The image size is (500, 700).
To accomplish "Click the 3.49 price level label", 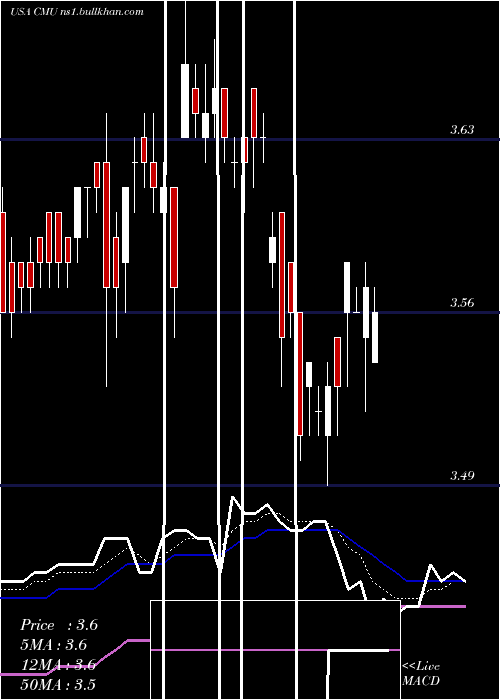I will pyautogui.click(x=462, y=475).
